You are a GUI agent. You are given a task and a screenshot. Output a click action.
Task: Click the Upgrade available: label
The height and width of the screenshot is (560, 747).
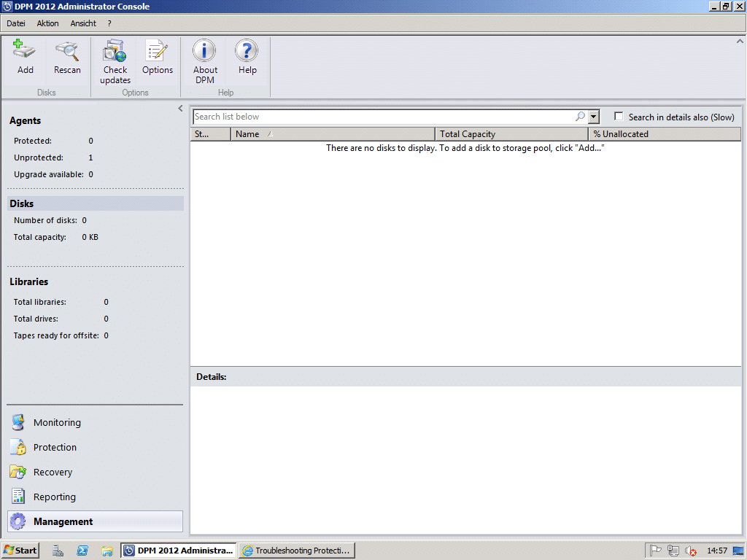pos(49,174)
